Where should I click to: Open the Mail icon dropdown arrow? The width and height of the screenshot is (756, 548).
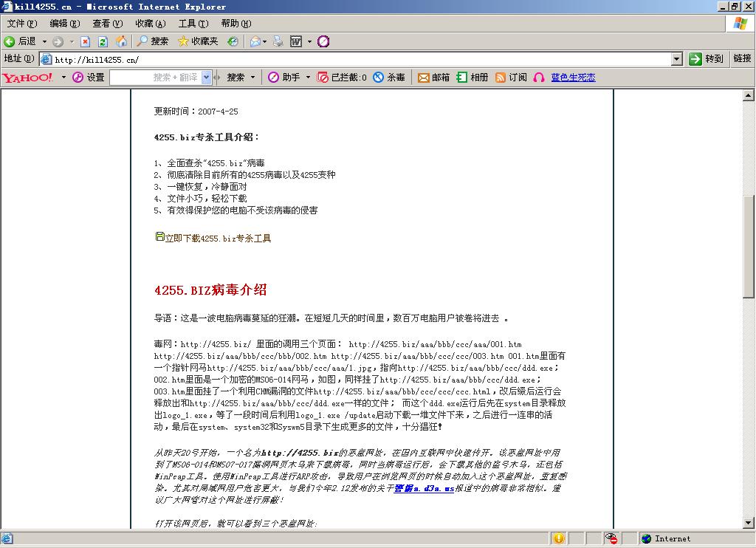265,42
